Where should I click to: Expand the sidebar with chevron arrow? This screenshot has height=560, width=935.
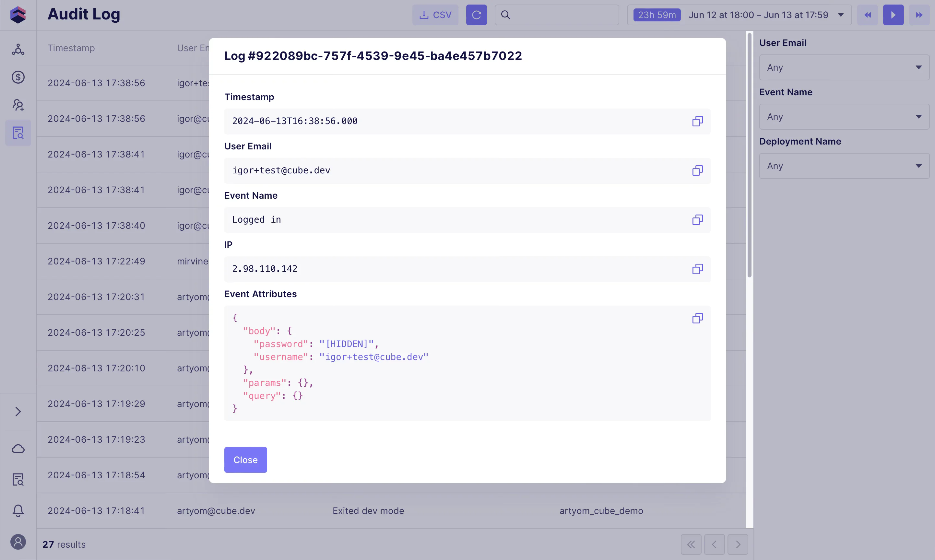tap(18, 411)
